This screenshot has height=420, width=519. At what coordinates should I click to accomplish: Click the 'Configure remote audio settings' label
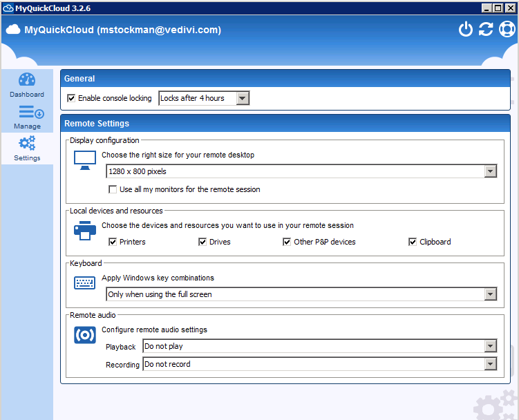[x=154, y=330]
